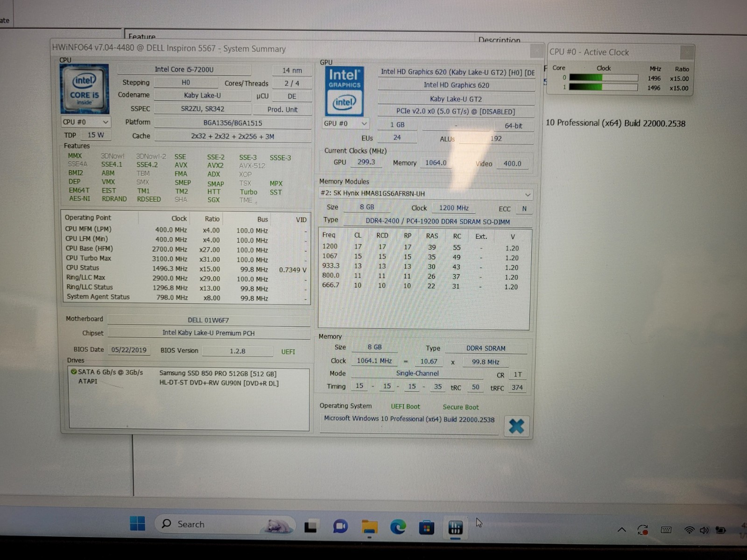The height and width of the screenshot is (560, 747).
Task: Click the 666.7 frequency timing row
Action: 421,286
